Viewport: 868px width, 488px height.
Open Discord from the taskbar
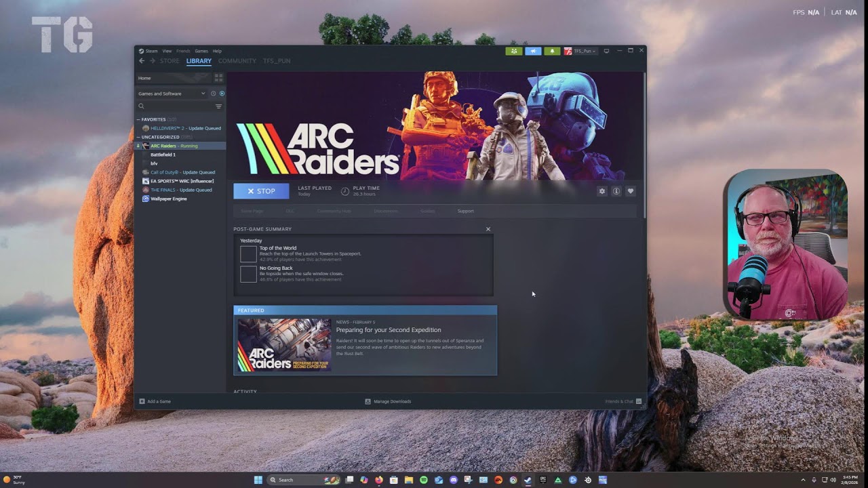tap(454, 480)
